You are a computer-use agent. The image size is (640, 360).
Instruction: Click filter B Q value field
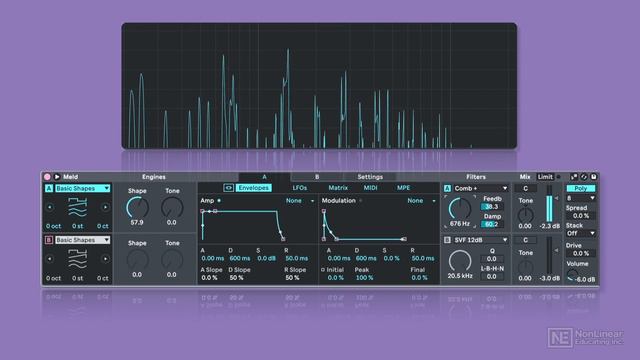[x=492, y=259]
